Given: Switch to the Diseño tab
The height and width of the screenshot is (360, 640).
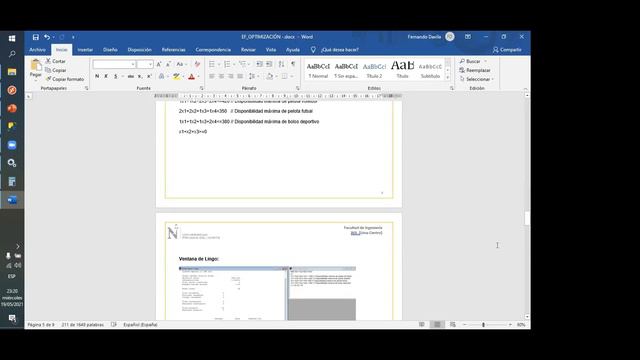Looking at the screenshot, I should 110,50.
